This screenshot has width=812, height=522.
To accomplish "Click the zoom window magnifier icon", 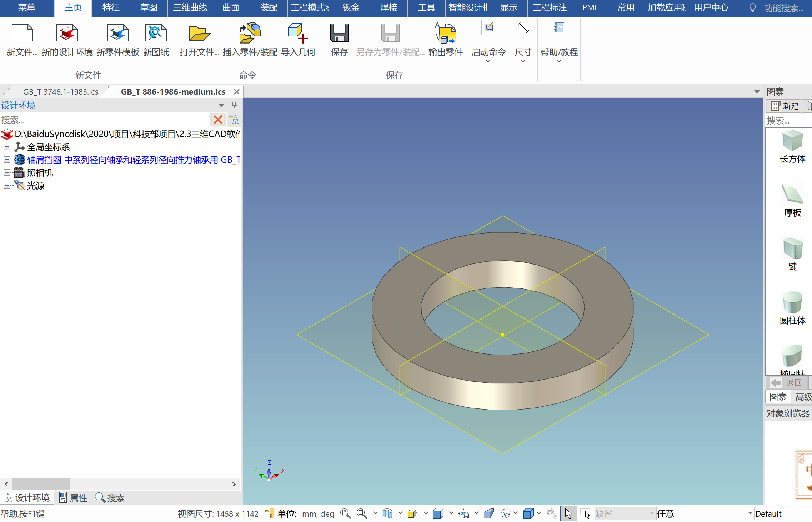I will 362,513.
